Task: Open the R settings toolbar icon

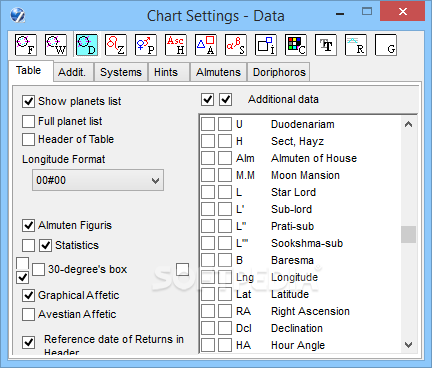Action: (x=356, y=45)
